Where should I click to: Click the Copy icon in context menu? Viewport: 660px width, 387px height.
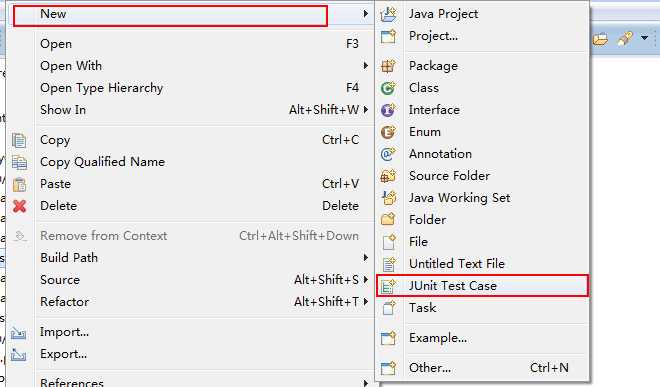click(x=19, y=140)
